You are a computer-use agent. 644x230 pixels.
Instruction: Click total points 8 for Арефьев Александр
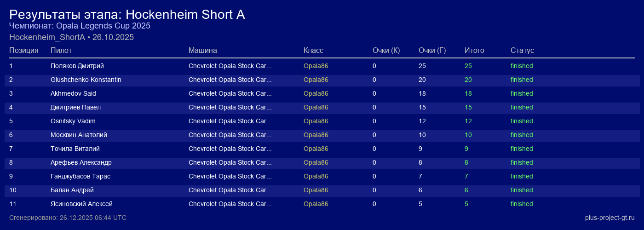466,162
